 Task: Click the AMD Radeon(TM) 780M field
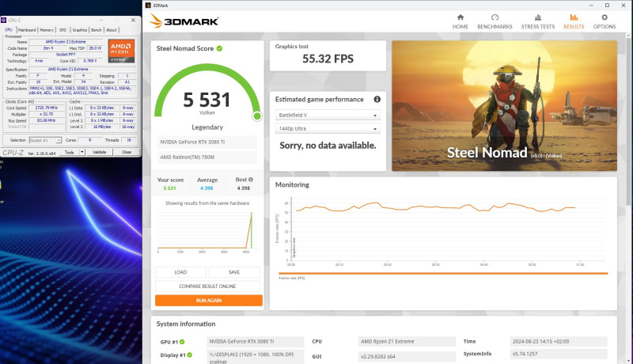(207, 157)
